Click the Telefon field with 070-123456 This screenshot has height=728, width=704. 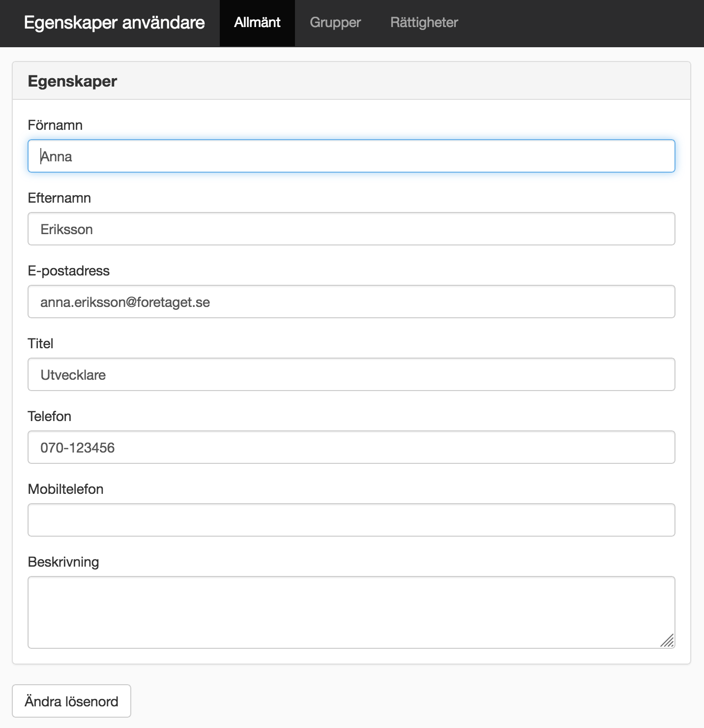pos(352,447)
